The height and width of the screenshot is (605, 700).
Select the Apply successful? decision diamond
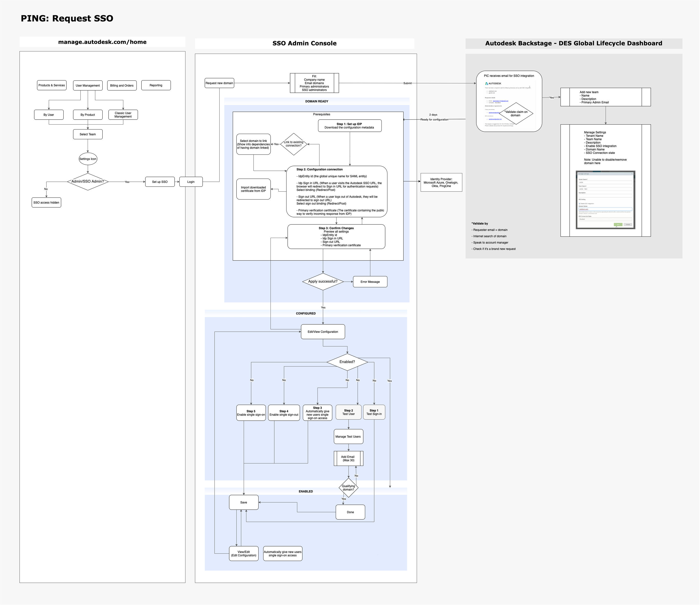point(323,282)
